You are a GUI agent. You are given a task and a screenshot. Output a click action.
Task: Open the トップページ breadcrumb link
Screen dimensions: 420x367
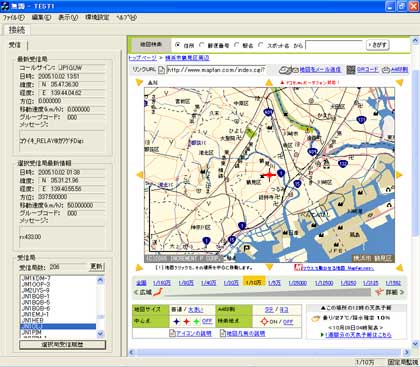(x=142, y=58)
